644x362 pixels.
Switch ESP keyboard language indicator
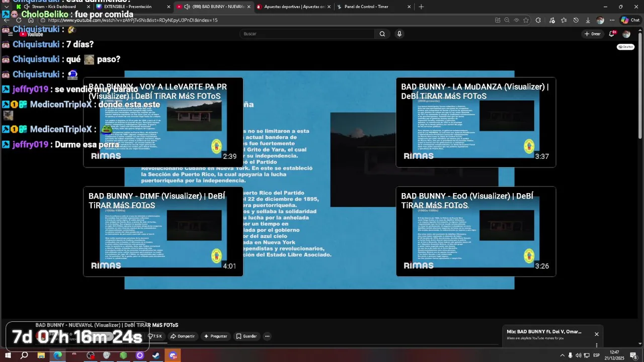(596, 355)
